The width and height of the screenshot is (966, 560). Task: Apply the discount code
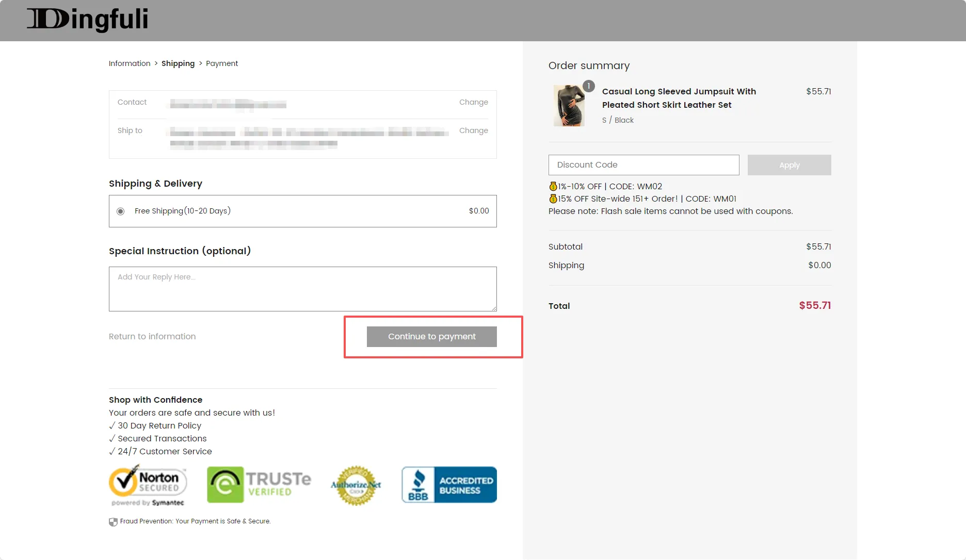click(x=789, y=165)
